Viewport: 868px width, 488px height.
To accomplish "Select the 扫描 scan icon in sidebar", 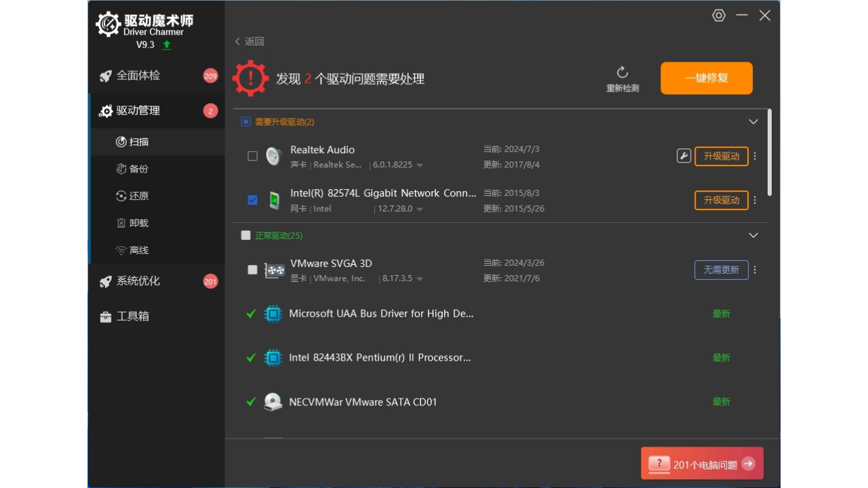I will coord(122,141).
